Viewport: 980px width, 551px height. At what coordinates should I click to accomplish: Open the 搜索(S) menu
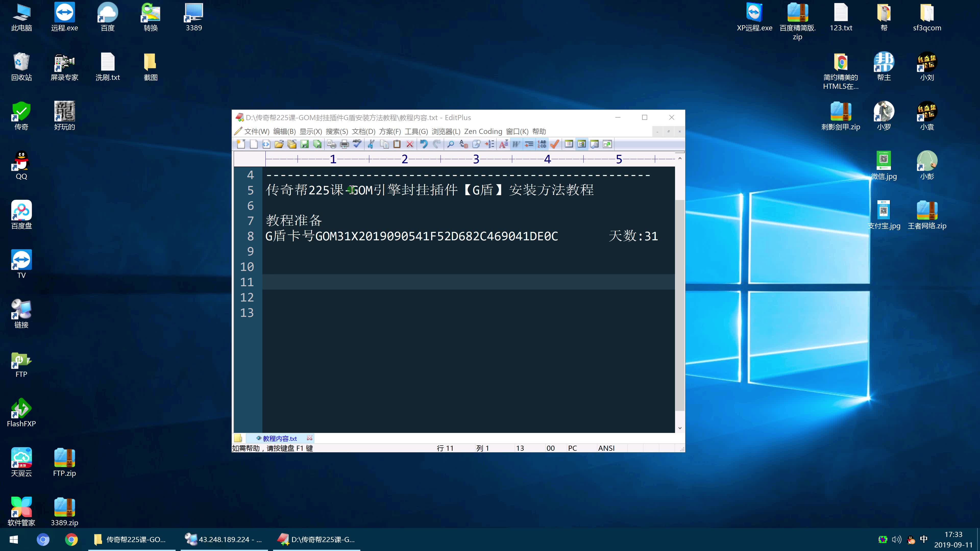point(337,132)
